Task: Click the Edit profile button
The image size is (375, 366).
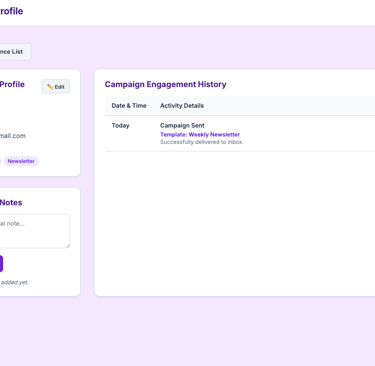Action: (x=56, y=87)
